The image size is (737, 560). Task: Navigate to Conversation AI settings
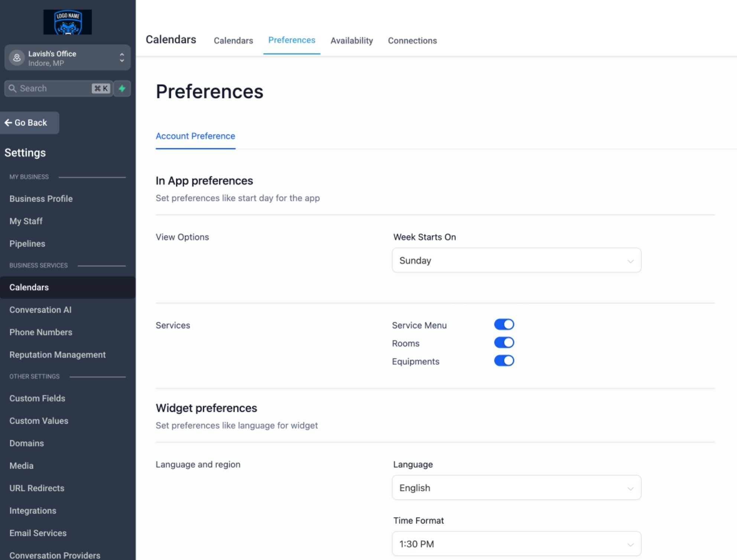point(40,310)
